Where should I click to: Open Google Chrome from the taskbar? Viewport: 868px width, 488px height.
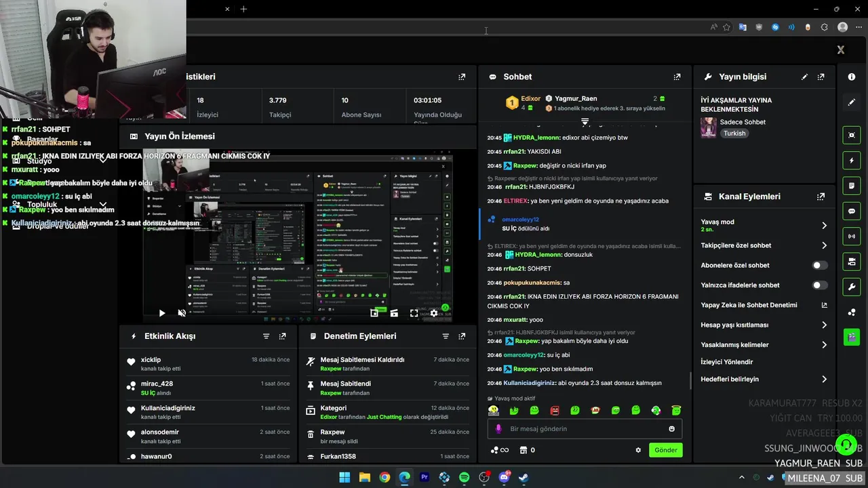(384, 477)
